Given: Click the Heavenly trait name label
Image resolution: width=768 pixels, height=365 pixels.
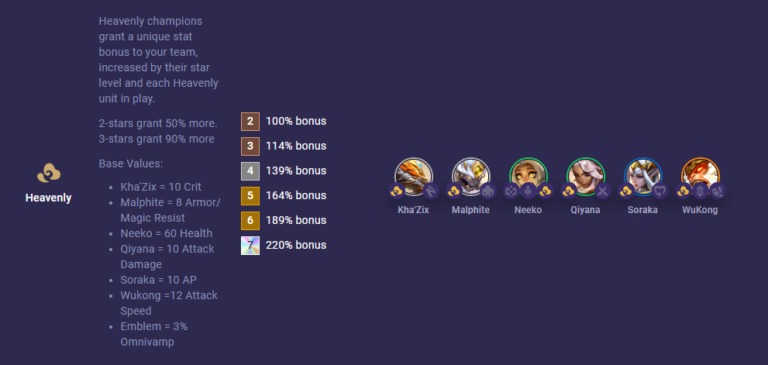Looking at the screenshot, I should coord(48,198).
